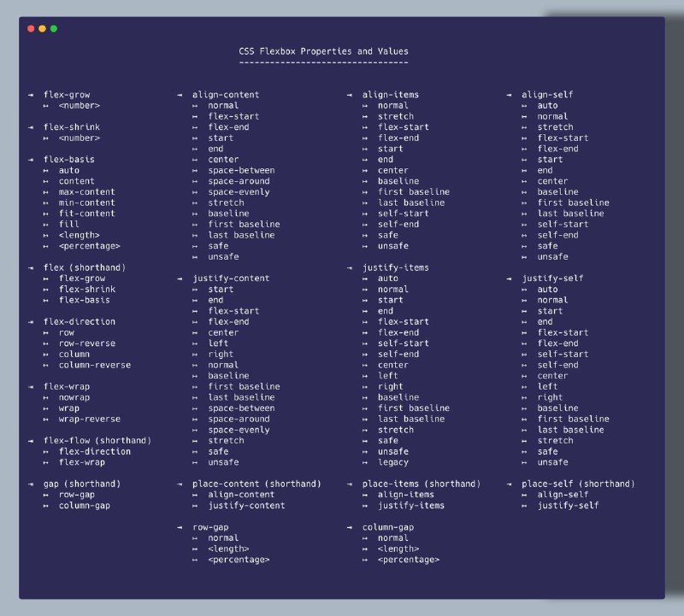Viewport: 684px width, 616px height.
Task: Click the title 'CSS Flexbox Properties and Values'
Action: click(324, 51)
